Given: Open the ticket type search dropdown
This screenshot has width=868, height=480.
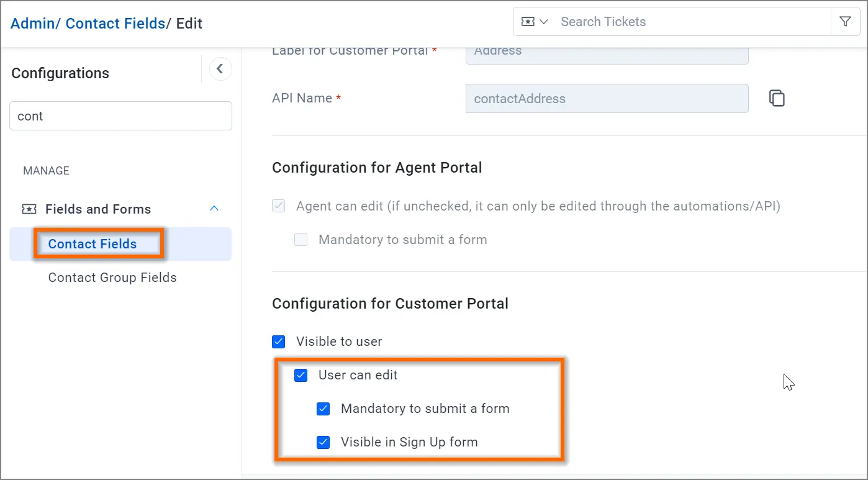Looking at the screenshot, I should pos(535,22).
